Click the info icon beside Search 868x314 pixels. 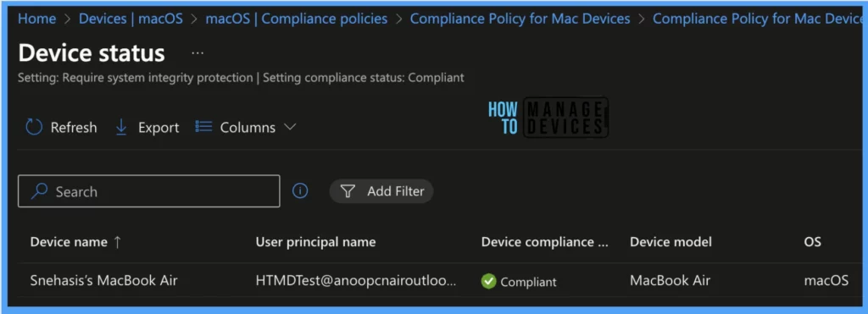click(300, 191)
